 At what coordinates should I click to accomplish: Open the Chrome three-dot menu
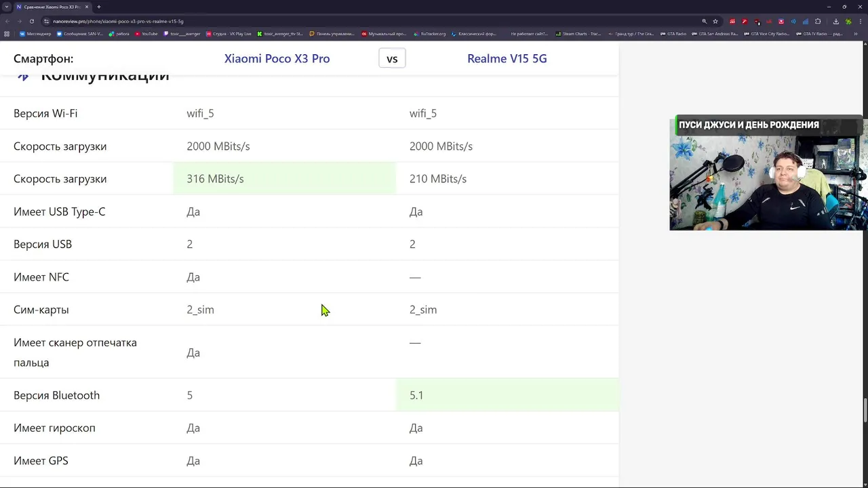click(860, 21)
